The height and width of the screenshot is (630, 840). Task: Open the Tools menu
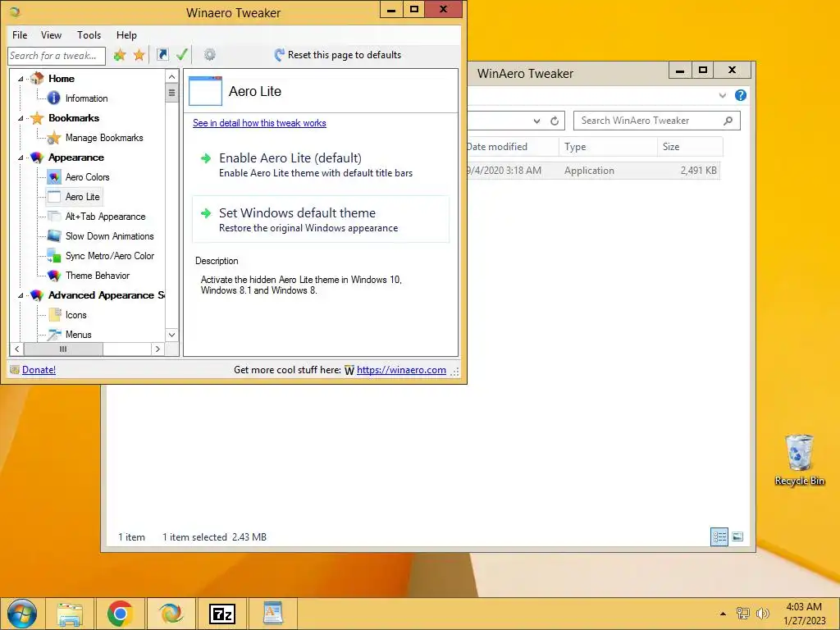(89, 34)
